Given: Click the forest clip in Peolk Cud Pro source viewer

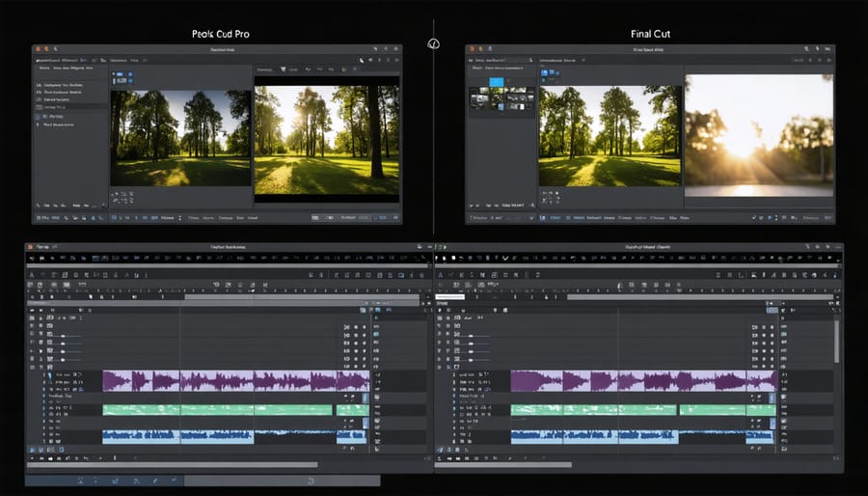Looking at the screenshot, I should point(180,138).
